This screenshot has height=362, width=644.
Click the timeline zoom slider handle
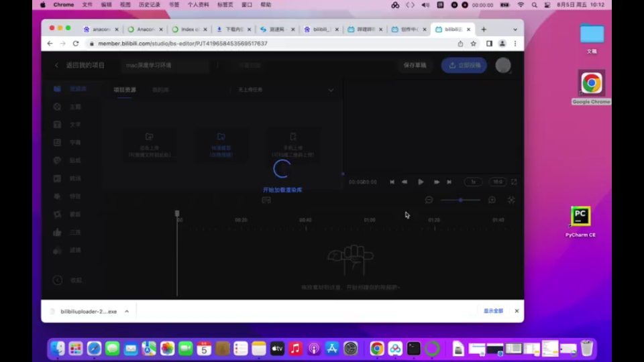(x=460, y=200)
